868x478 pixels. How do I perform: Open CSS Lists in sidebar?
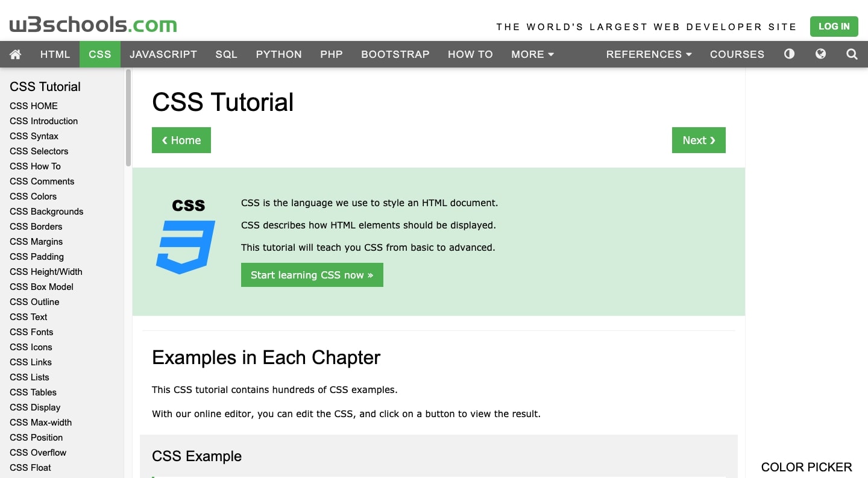30,377
